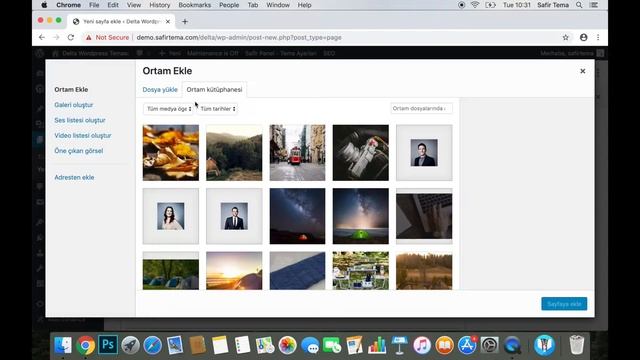The image size is (640, 360).
Task: Open the Galeri oluştur link
Action: click(73, 105)
